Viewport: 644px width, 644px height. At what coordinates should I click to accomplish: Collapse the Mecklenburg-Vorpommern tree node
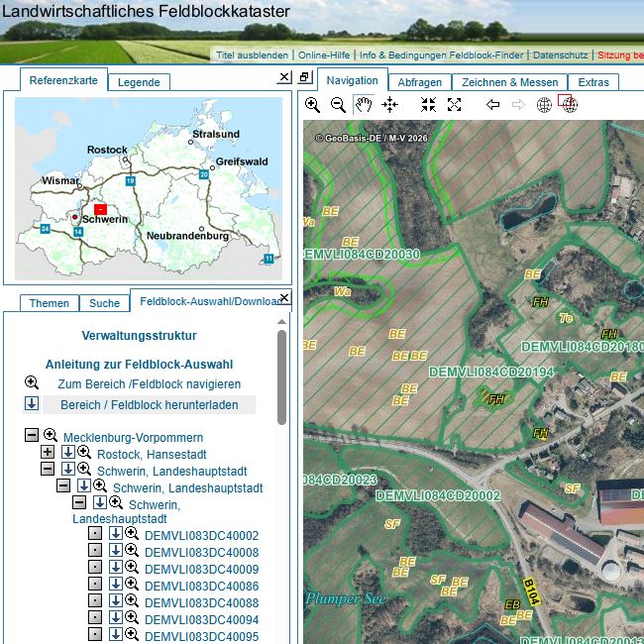pyautogui.click(x=32, y=435)
